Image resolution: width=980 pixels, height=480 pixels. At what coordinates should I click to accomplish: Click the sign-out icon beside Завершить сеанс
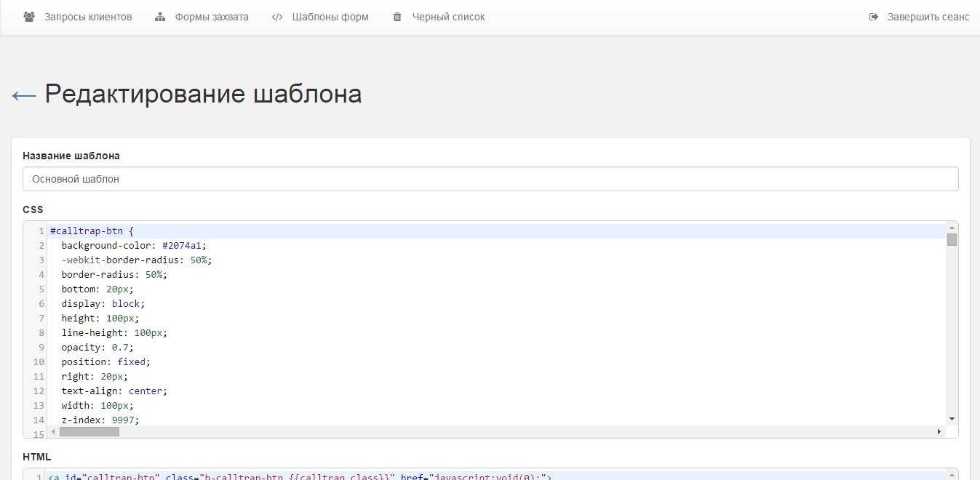874,17
